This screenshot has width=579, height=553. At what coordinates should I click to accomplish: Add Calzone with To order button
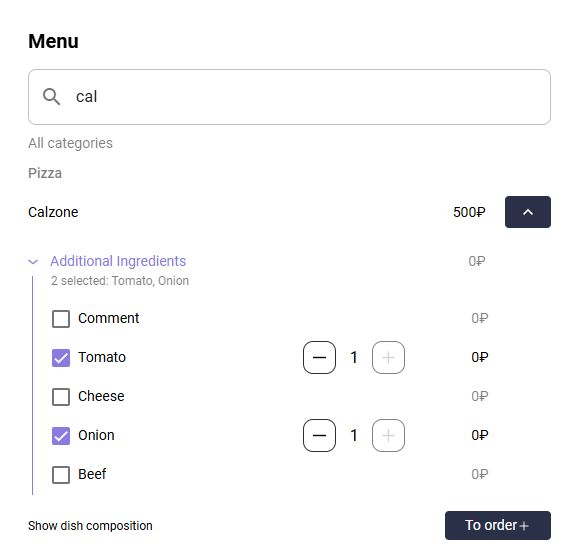click(x=498, y=525)
